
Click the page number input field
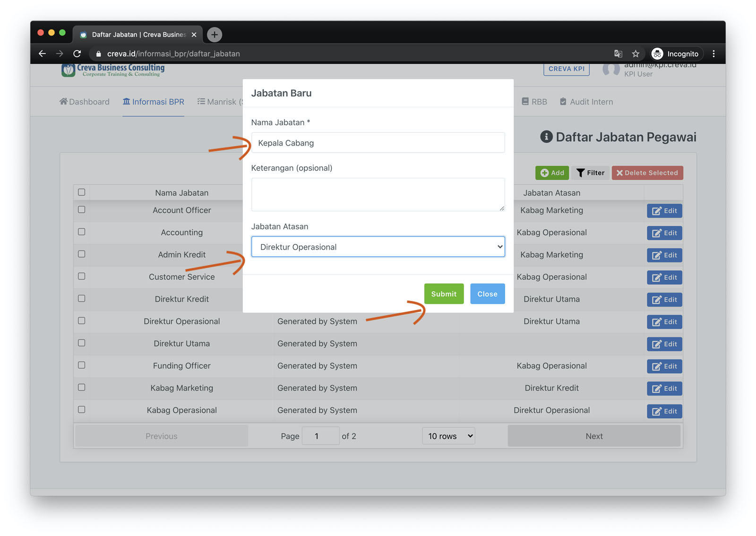[320, 436]
